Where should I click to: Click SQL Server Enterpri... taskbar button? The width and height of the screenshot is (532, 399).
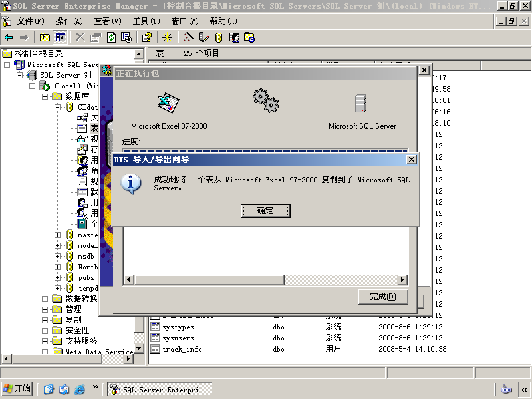coord(160,389)
